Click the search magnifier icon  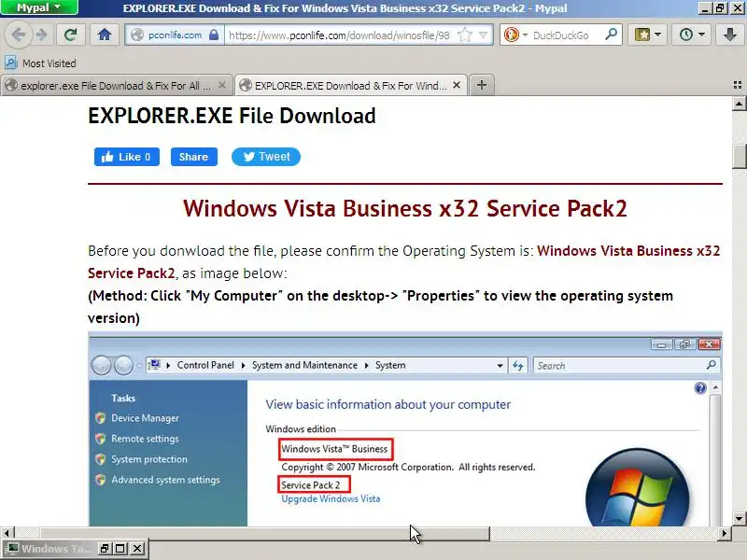[x=611, y=35]
